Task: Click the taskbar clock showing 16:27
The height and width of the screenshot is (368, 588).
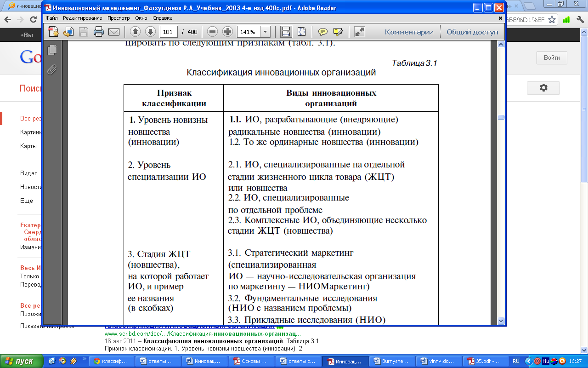Action: point(575,361)
